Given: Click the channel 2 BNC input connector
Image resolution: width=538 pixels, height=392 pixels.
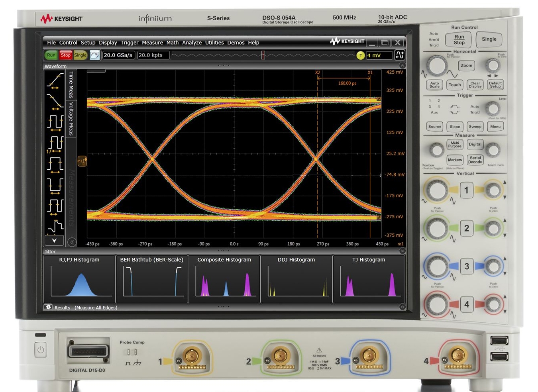Looking at the screenshot, I should [280, 356].
